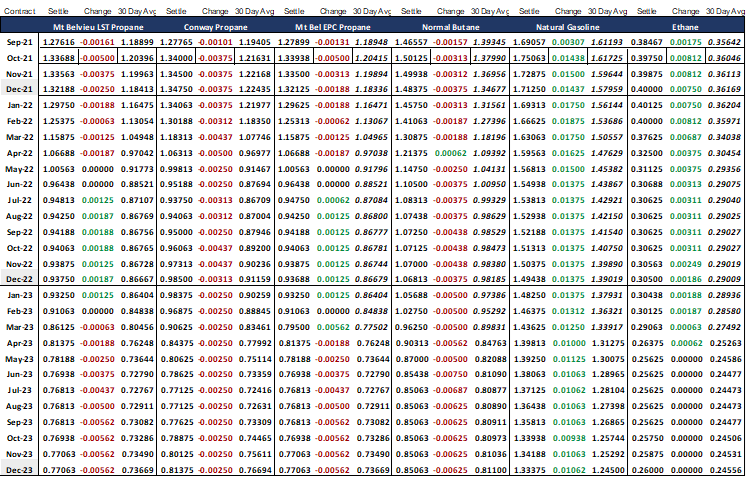Select Nov-23 Conway 30 Day Avg 0.75611

pos(255,454)
